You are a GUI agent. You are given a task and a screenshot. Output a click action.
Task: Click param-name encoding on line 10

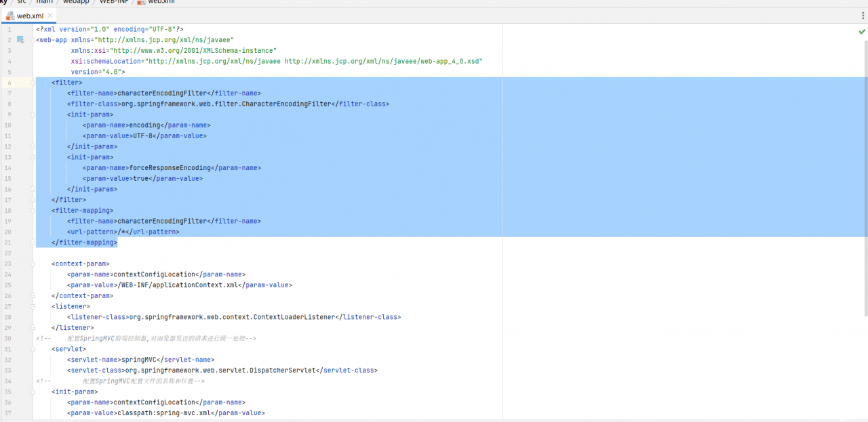tap(146, 125)
